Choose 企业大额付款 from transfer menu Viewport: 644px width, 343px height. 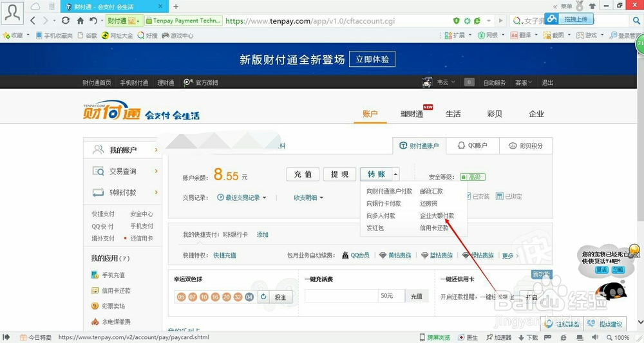(437, 216)
